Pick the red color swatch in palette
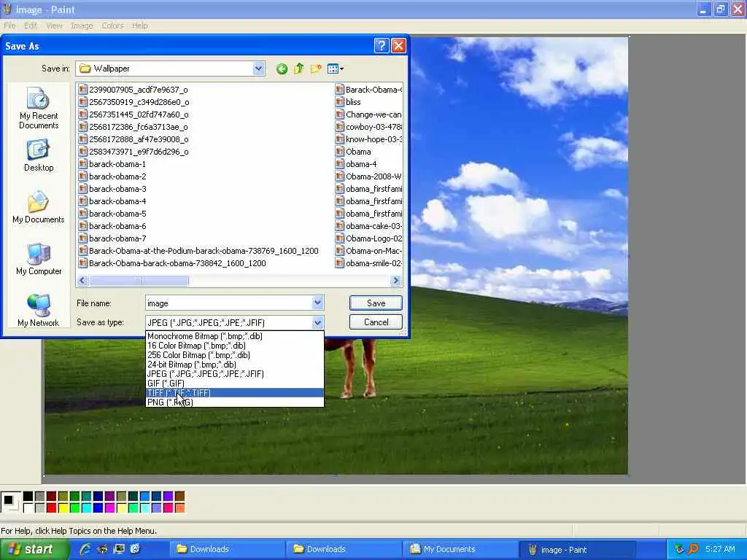 pyautogui.click(x=52, y=508)
